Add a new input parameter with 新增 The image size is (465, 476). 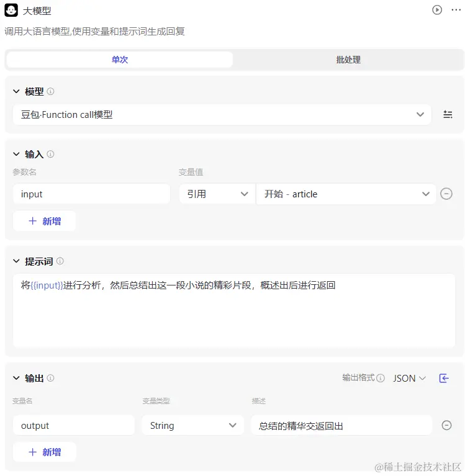44,221
